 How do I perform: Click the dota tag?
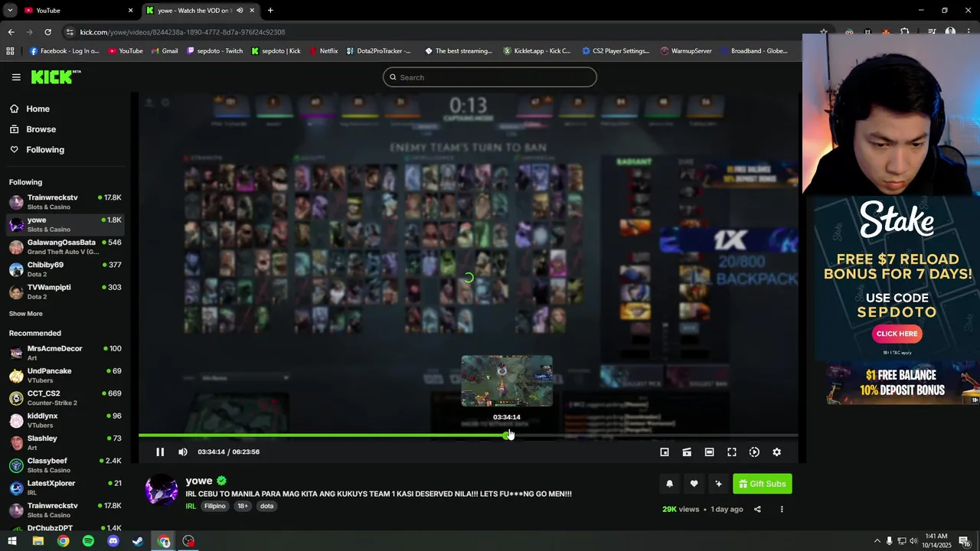[266, 506]
